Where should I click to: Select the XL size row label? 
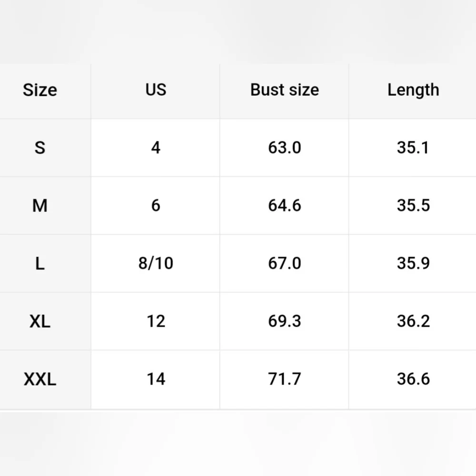coord(40,321)
